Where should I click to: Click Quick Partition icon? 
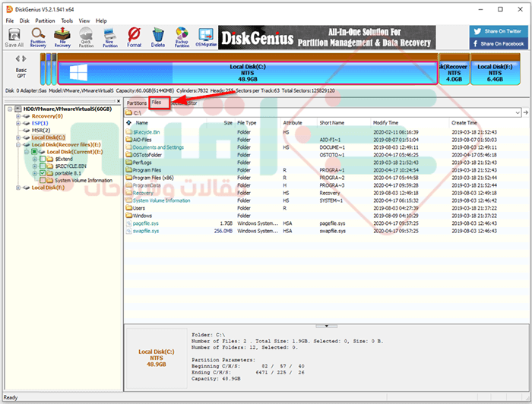click(86, 38)
